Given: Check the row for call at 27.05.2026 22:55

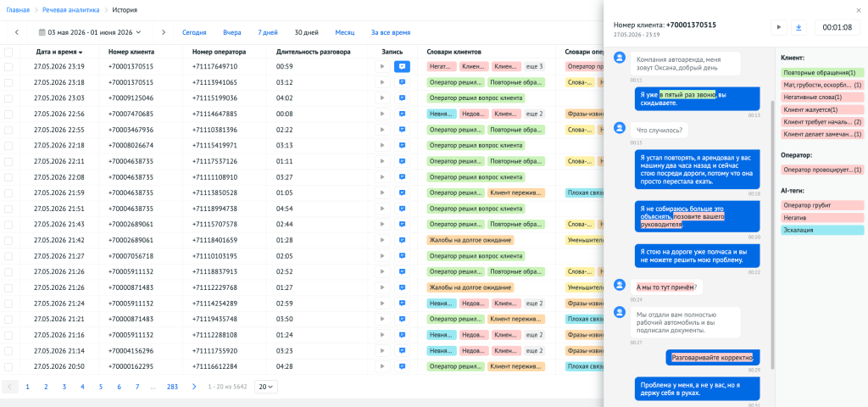Looking at the screenshot, I should 8,130.
